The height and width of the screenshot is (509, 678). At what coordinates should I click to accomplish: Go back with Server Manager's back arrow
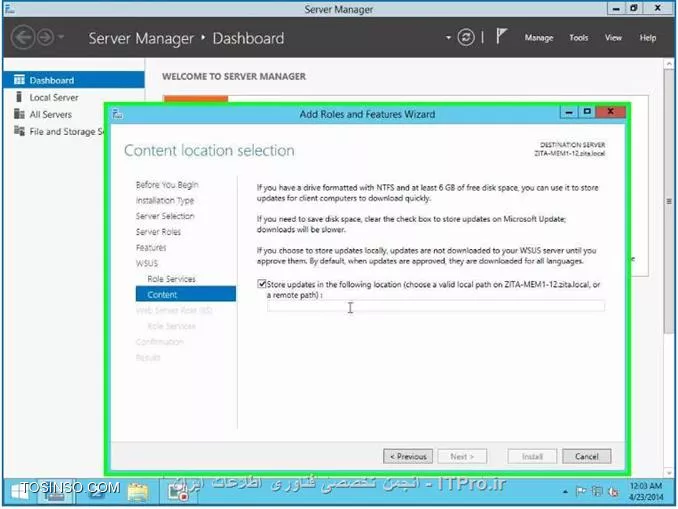23,38
